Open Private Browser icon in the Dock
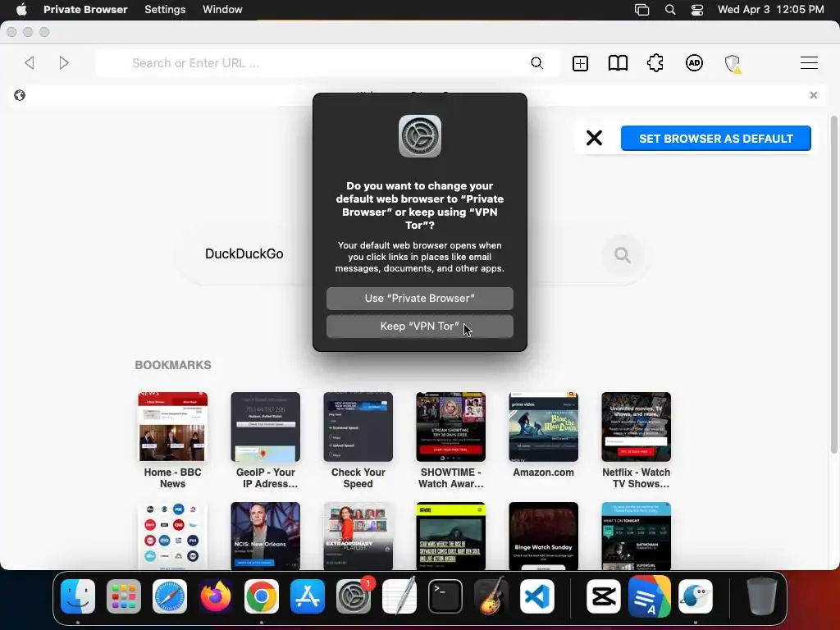 [696, 596]
